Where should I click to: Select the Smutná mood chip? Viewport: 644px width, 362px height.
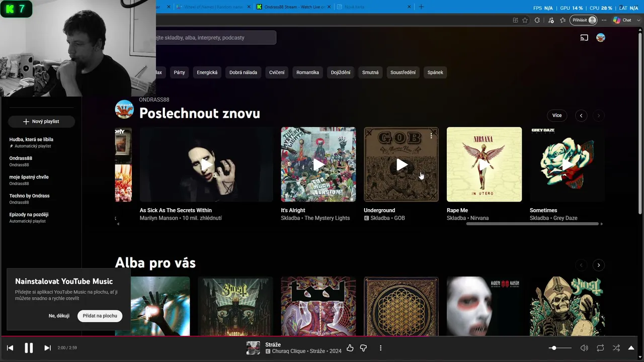(370, 72)
